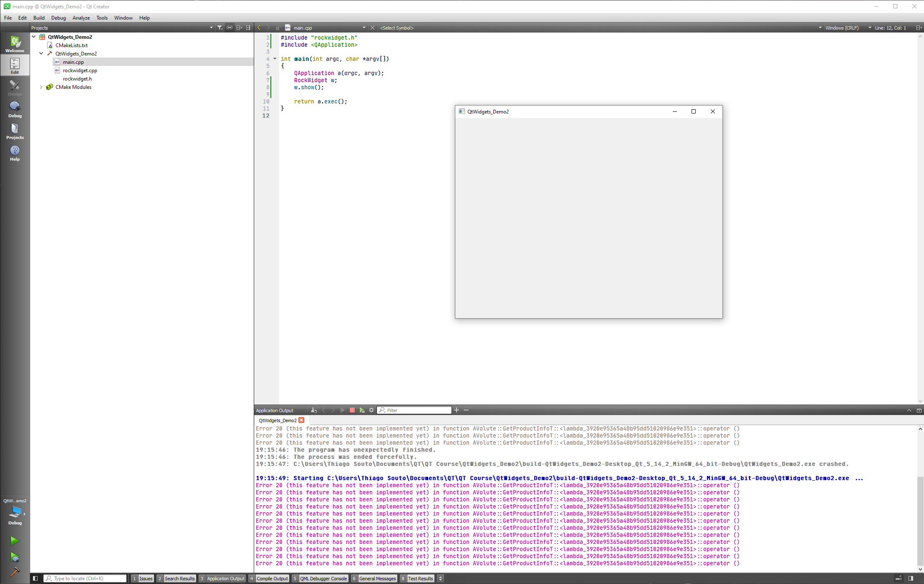This screenshot has height=584, width=924.
Task: Open the Search Results pane
Action: pyautogui.click(x=176, y=579)
